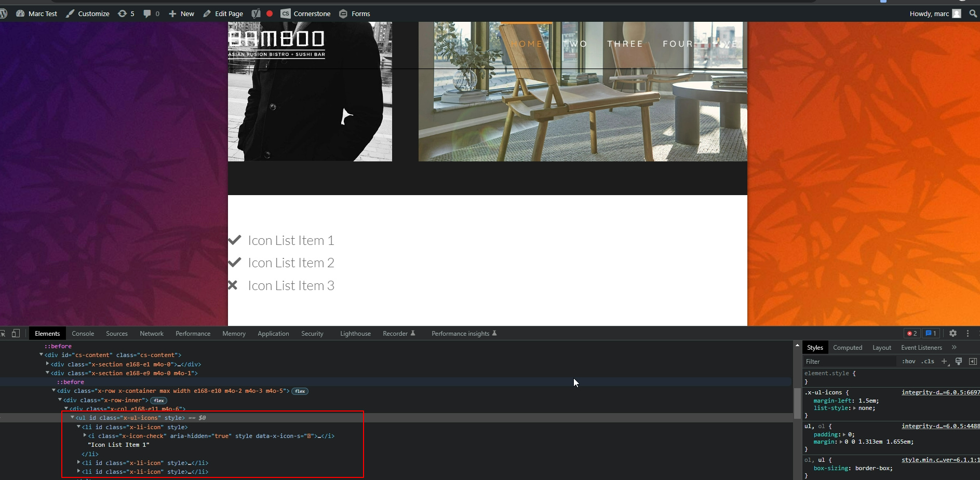Collapse the ul x-ul-icons node
Image resolution: width=980 pixels, height=480 pixels.
point(72,418)
